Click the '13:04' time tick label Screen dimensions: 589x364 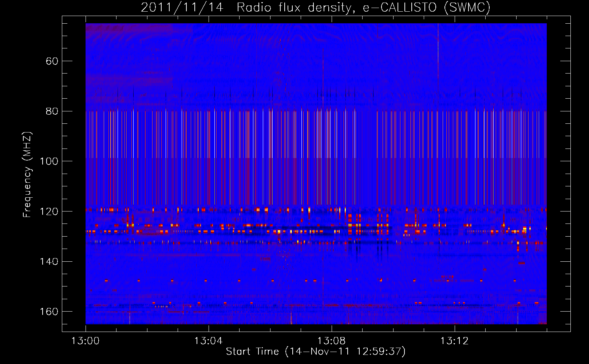pyautogui.click(x=208, y=341)
